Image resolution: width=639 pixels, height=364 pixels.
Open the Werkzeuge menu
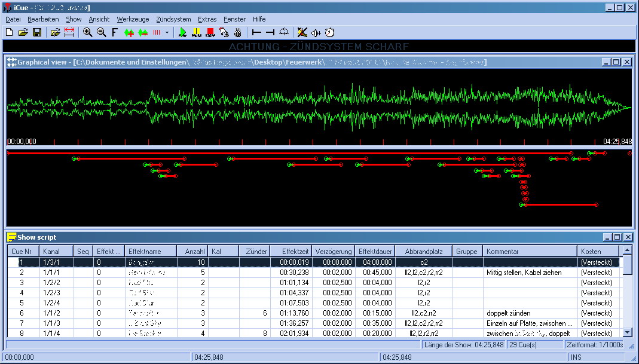133,19
